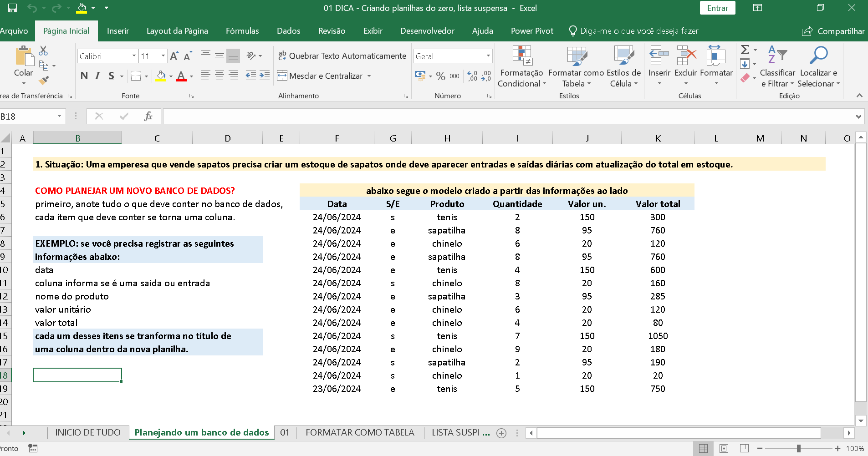
Task: Click the Entrar sign-in button
Action: [717, 8]
